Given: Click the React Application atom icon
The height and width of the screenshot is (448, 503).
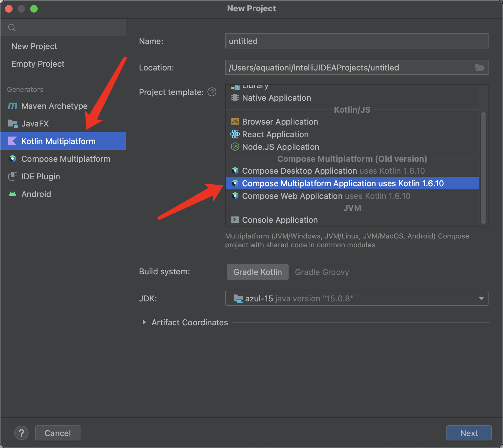Looking at the screenshot, I should tap(235, 134).
